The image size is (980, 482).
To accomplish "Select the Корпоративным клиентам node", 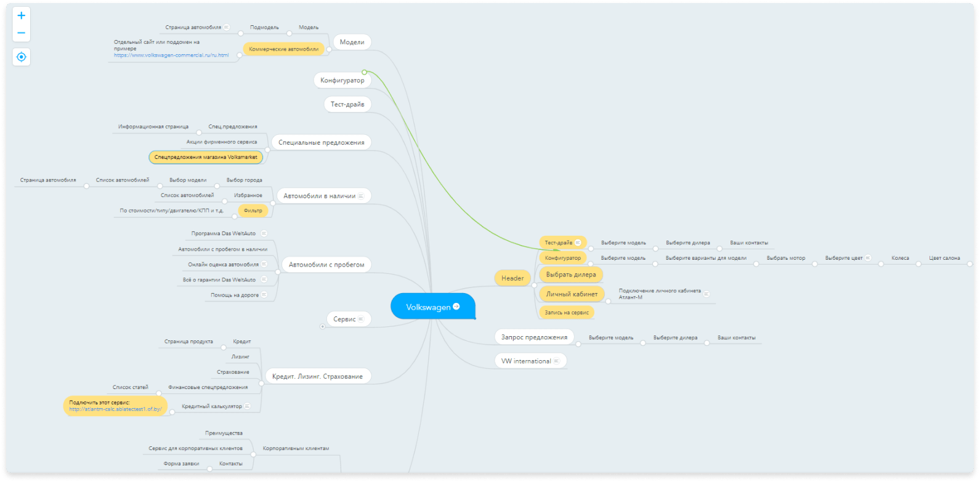I will (x=296, y=448).
